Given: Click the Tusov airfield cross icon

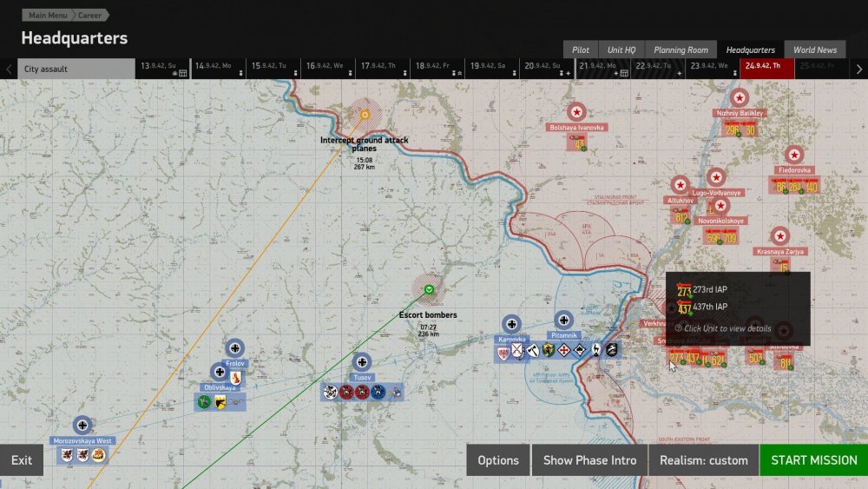Looking at the screenshot, I should pos(361,362).
